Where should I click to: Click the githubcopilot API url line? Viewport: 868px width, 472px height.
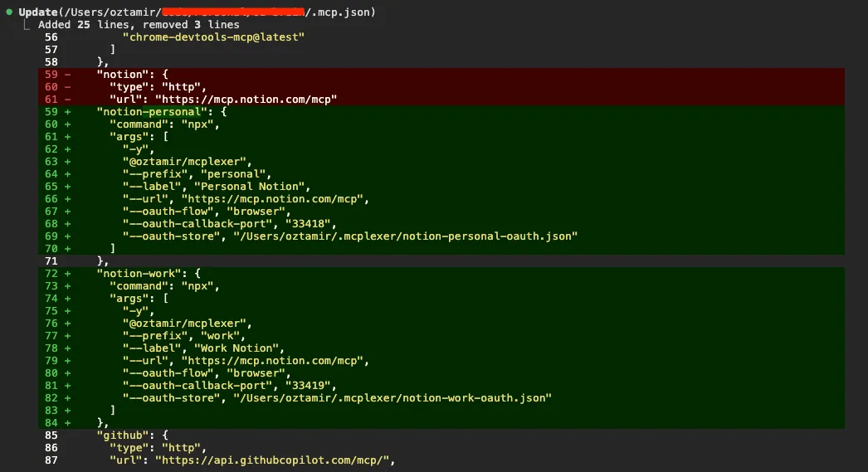tap(252, 460)
